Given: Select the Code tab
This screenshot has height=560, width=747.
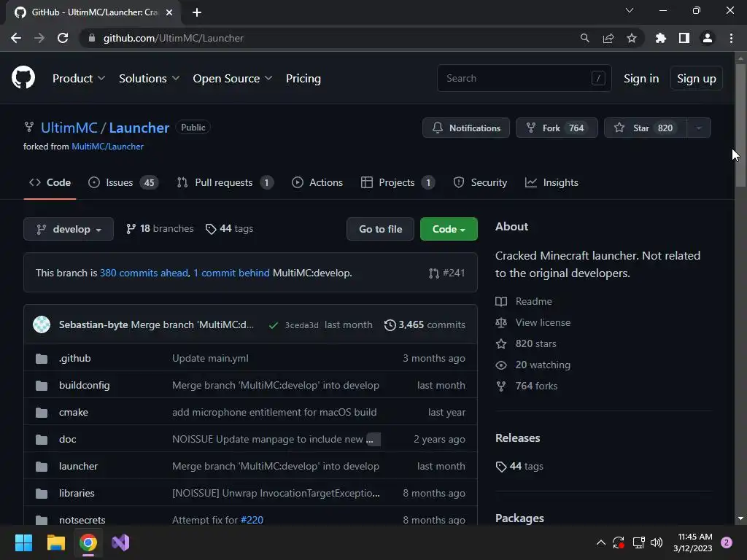Looking at the screenshot, I should pyautogui.click(x=50, y=182).
